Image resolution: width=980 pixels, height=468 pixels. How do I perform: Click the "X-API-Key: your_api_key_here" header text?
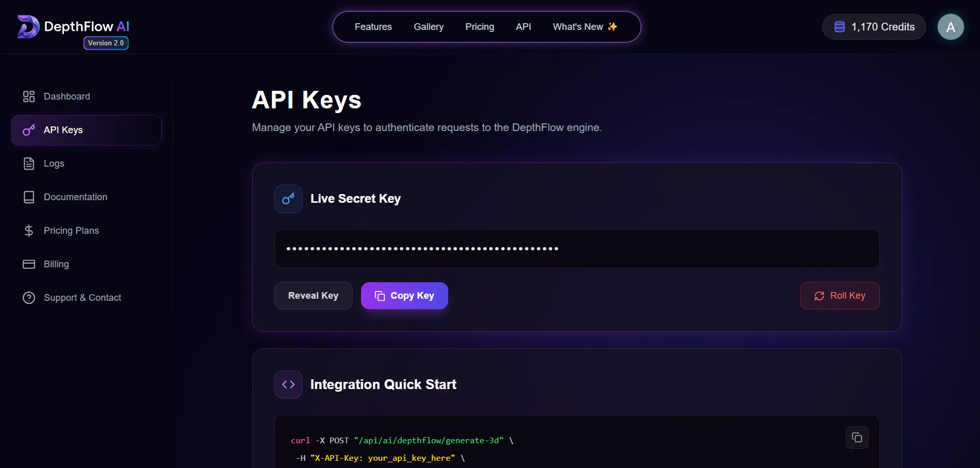pos(383,458)
